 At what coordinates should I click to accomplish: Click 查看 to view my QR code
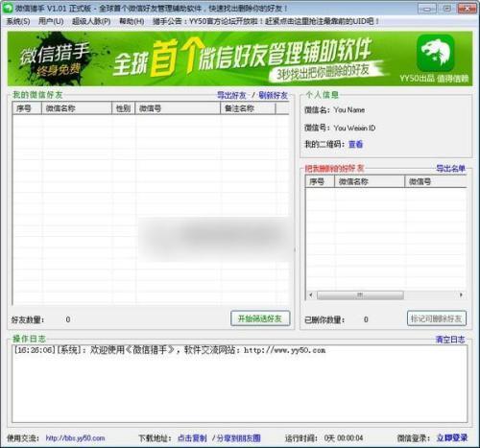355,144
